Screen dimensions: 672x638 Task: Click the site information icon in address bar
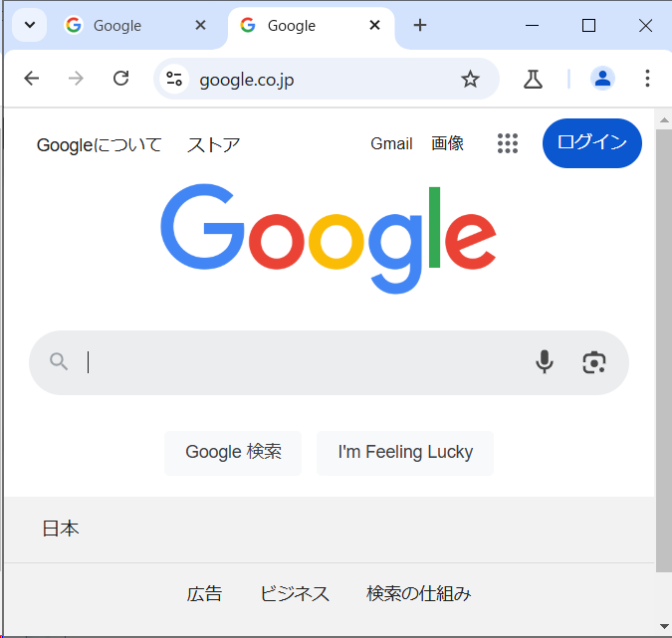[x=174, y=79]
